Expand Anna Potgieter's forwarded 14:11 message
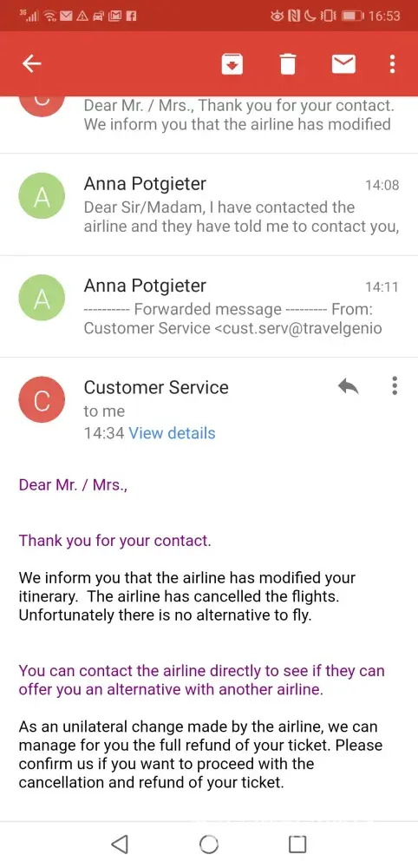 click(209, 306)
